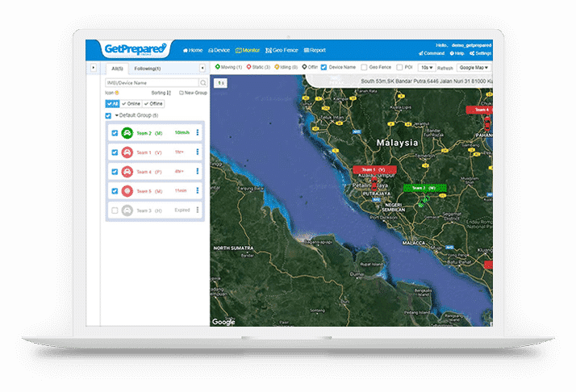Viewport: 576px width, 392px height.
Task: Select the Team 4 (P) name
Action: coord(149,172)
